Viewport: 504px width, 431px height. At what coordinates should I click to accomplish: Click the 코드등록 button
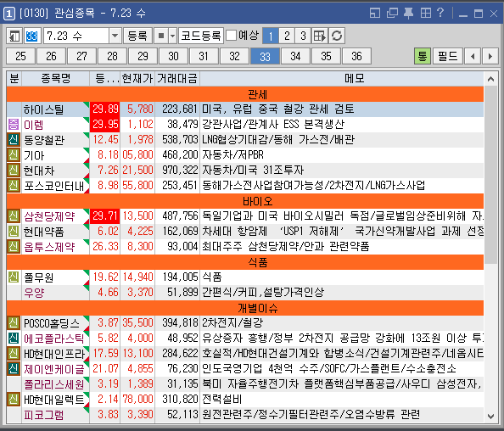tap(201, 36)
